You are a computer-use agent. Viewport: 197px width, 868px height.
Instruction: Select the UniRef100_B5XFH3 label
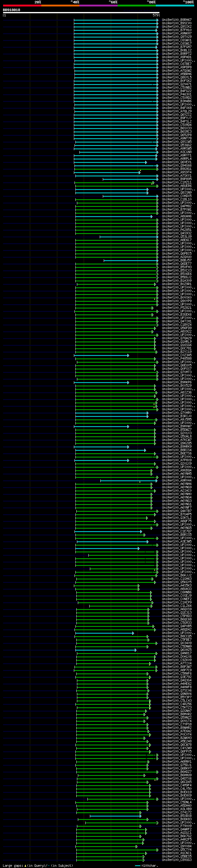coord(177,267)
